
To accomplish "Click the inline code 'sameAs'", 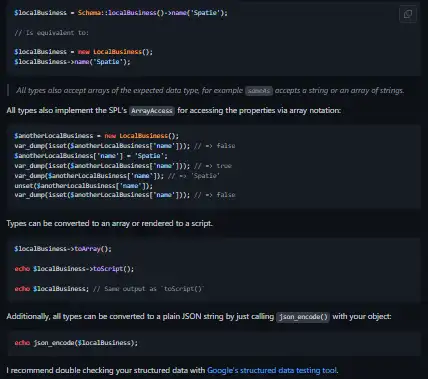I will [259, 91].
